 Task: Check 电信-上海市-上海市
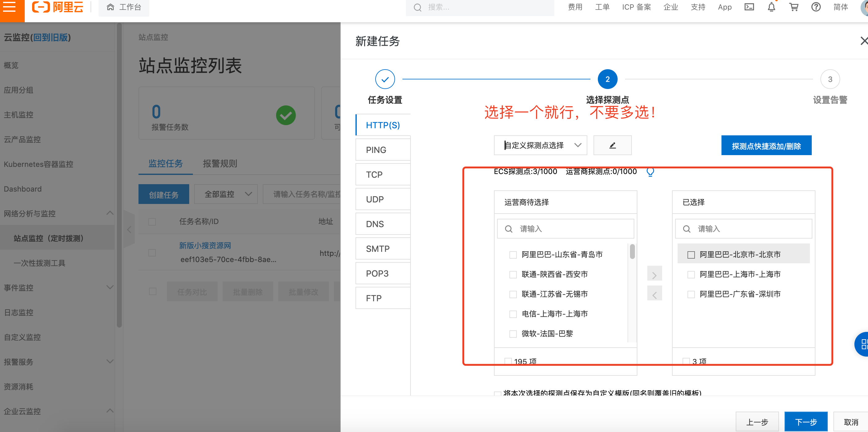tap(513, 314)
